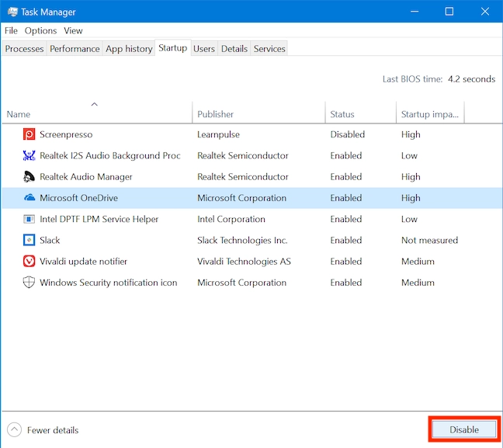Click the Slack app icon

click(x=29, y=240)
